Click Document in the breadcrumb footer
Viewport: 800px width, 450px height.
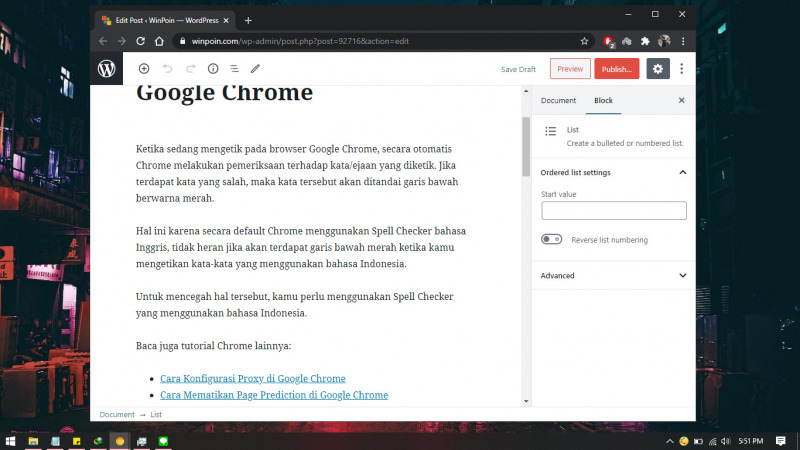[117, 414]
